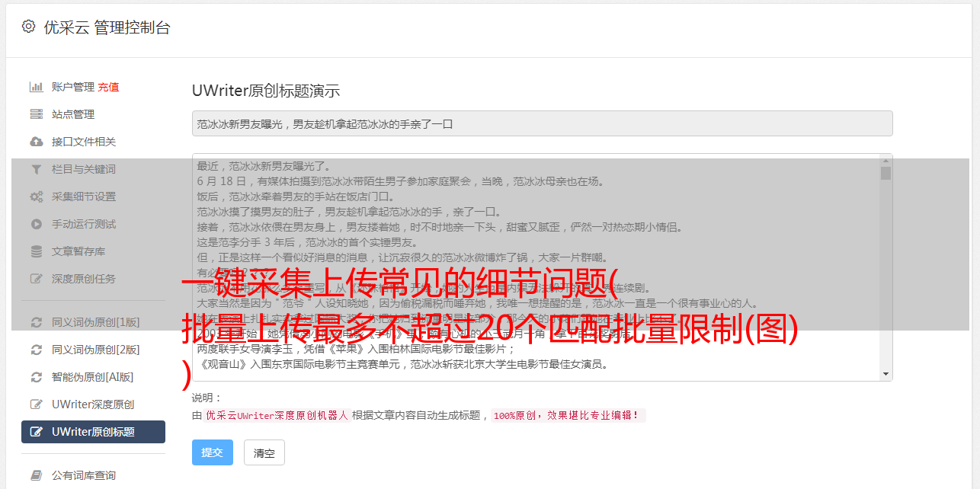Viewport: 980px width, 489px height.
Task: Click the 接口文件相关 cloud upload icon
Action: tap(36, 142)
